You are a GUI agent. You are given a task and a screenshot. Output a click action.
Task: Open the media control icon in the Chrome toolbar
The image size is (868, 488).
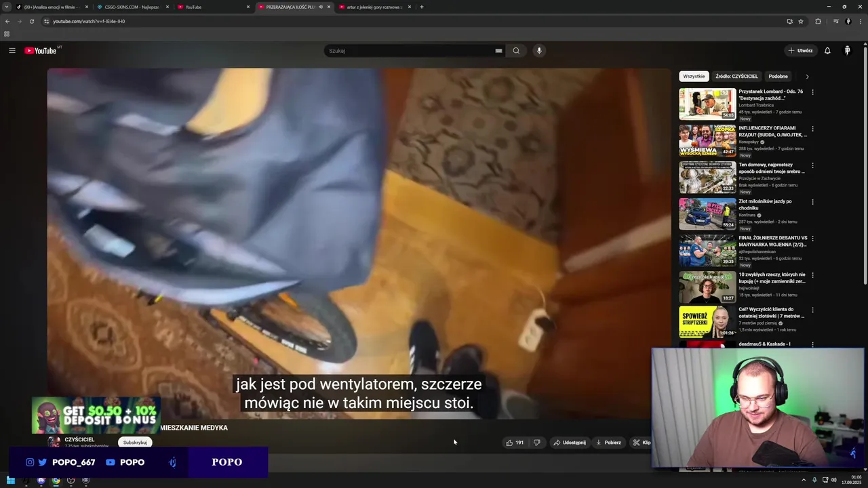click(x=836, y=21)
